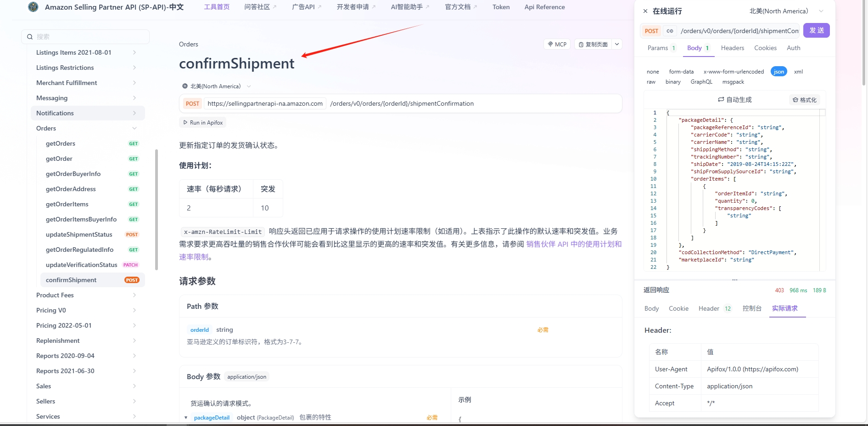Open getOrders endpoint
The height and width of the screenshot is (426, 868).
tap(92, 143)
